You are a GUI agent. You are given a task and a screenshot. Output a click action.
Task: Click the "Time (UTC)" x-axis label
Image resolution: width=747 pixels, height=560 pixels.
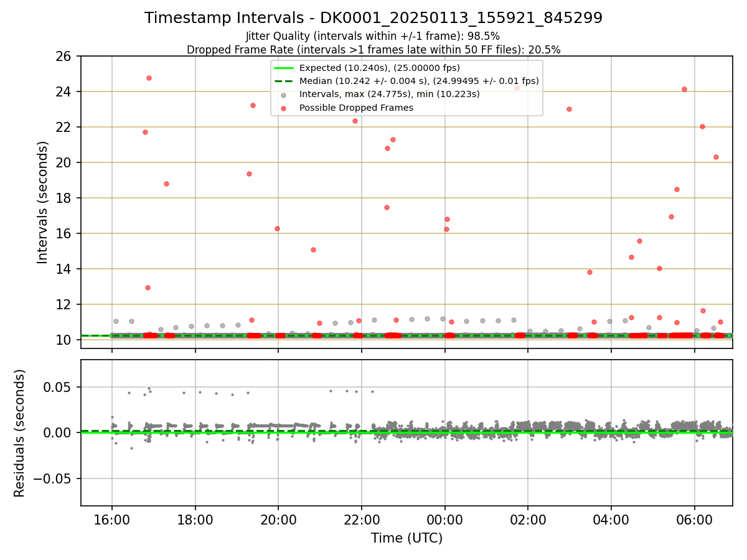pos(406,538)
